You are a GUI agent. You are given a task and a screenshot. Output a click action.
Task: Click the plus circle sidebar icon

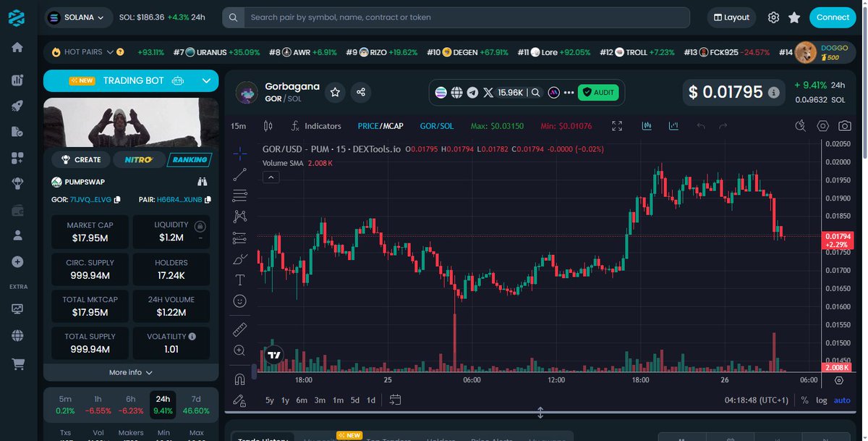pos(17,261)
